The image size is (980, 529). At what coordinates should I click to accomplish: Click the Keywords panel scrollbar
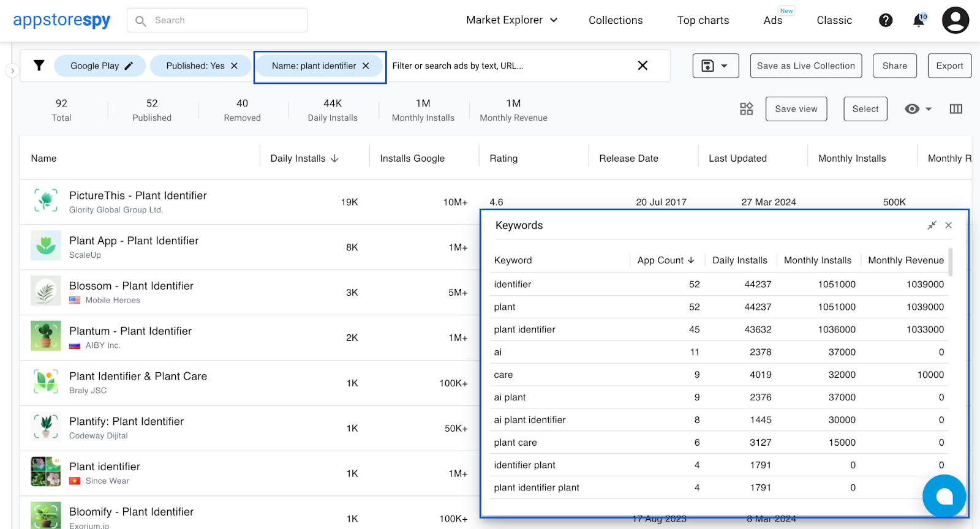click(951, 262)
